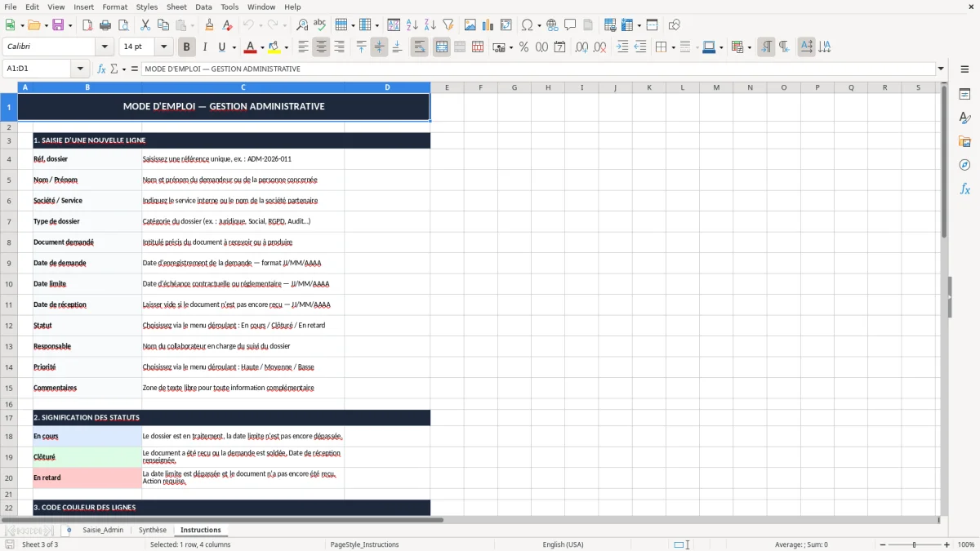
Task: Copy selection using the Copy icon
Action: [x=163, y=25]
